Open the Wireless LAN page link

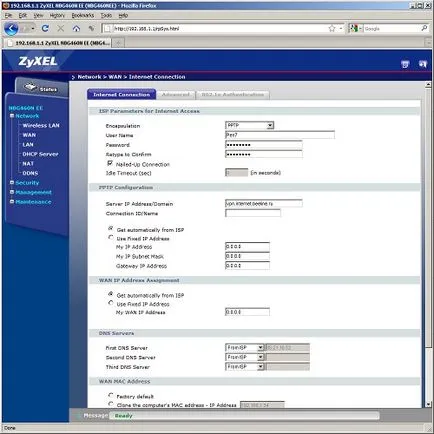[x=41, y=125]
